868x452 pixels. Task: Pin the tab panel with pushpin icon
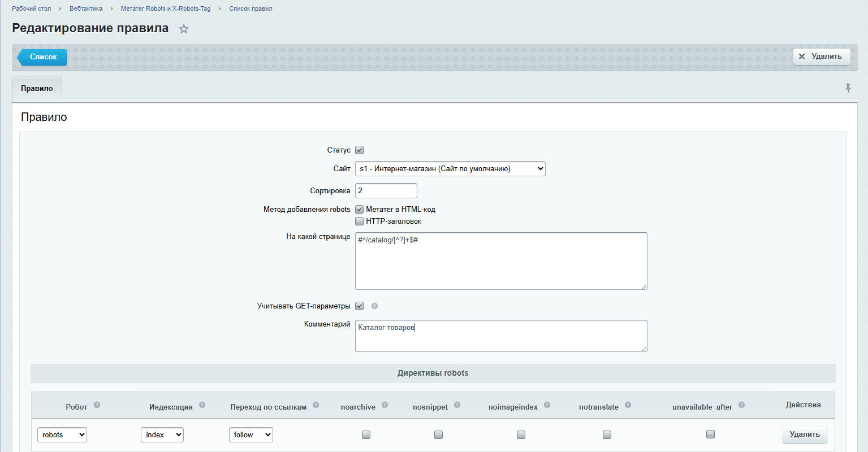coord(848,88)
